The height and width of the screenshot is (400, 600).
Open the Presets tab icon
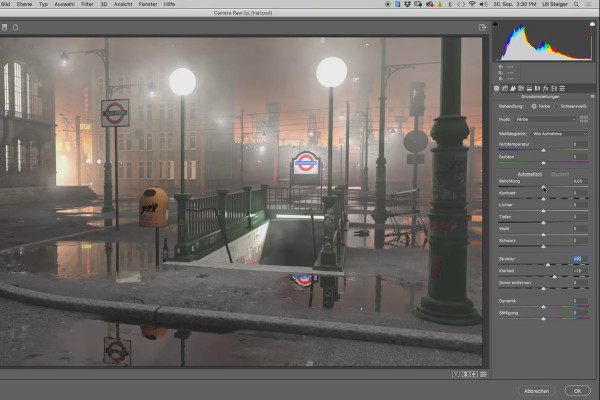click(x=562, y=88)
